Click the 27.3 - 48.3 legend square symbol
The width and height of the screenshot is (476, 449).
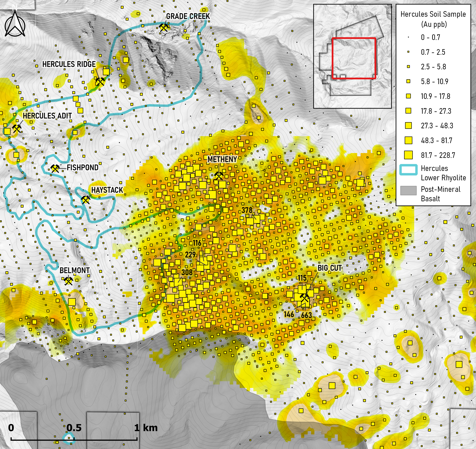point(408,126)
